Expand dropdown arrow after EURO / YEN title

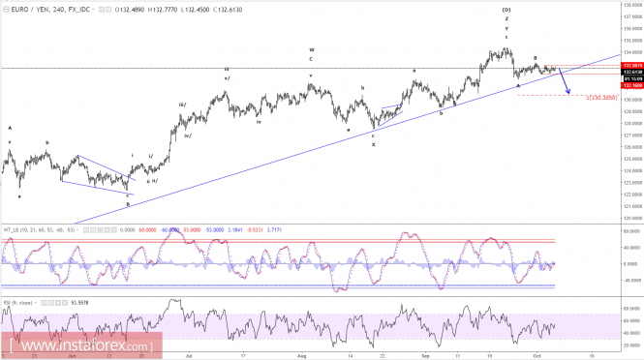tap(94, 10)
